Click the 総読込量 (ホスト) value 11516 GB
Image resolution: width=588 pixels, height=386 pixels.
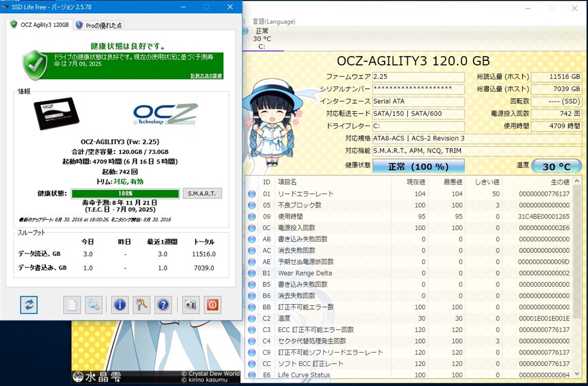(x=556, y=77)
